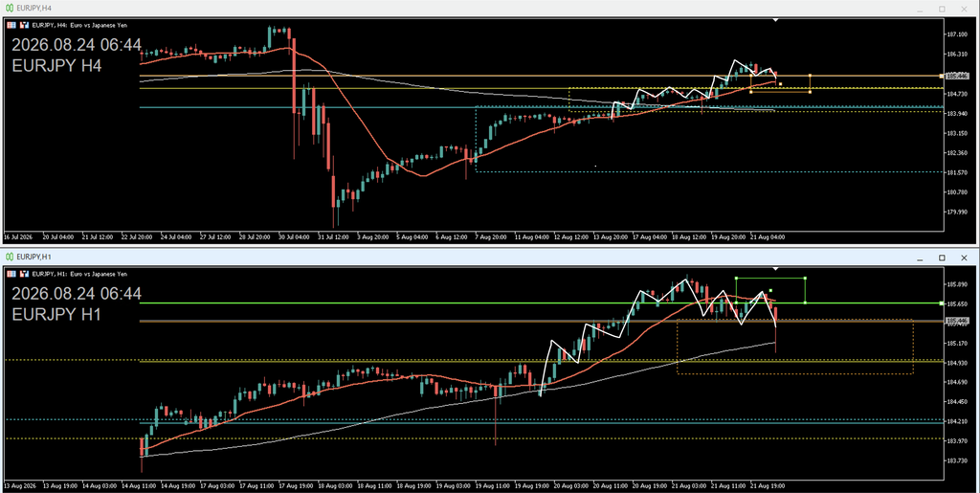Click the 'EURJPY H1' text label
980x493 pixels.
coord(56,314)
